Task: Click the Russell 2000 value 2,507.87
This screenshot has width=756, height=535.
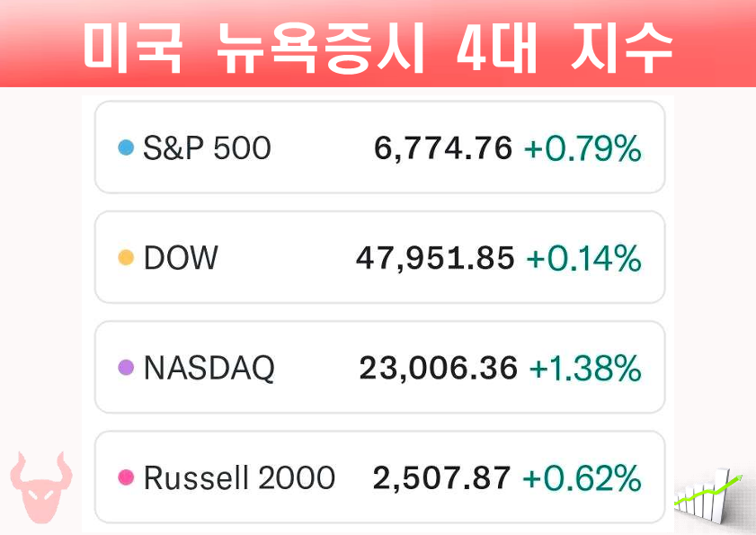Action: coord(442,477)
